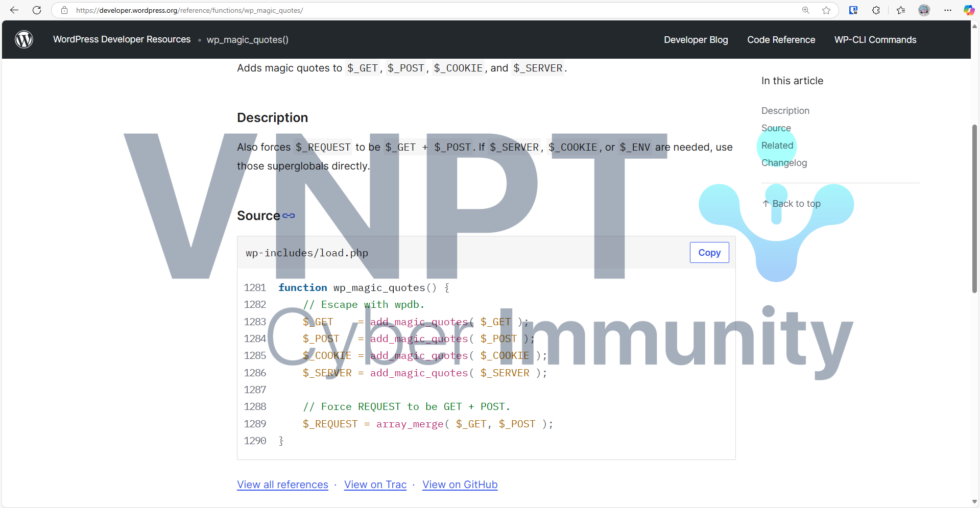The height and width of the screenshot is (508, 980).
Task: Open Copilot sidebar icon
Action: click(x=969, y=10)
